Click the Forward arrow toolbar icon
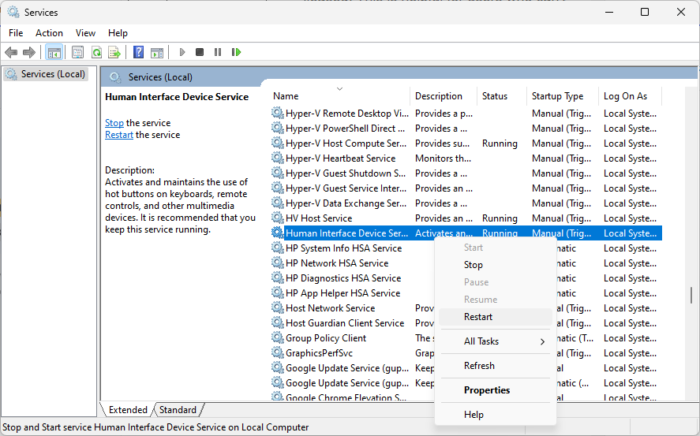The width and height of the screenshot is (700, 436). (29, 53)
